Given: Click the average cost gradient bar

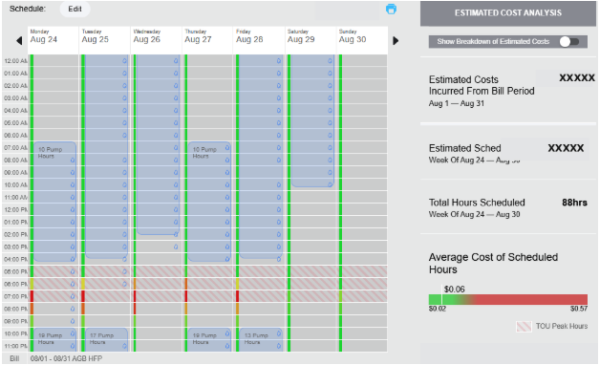Looking at the screenshot, I should pyautogui.click(x=508, y=299).
